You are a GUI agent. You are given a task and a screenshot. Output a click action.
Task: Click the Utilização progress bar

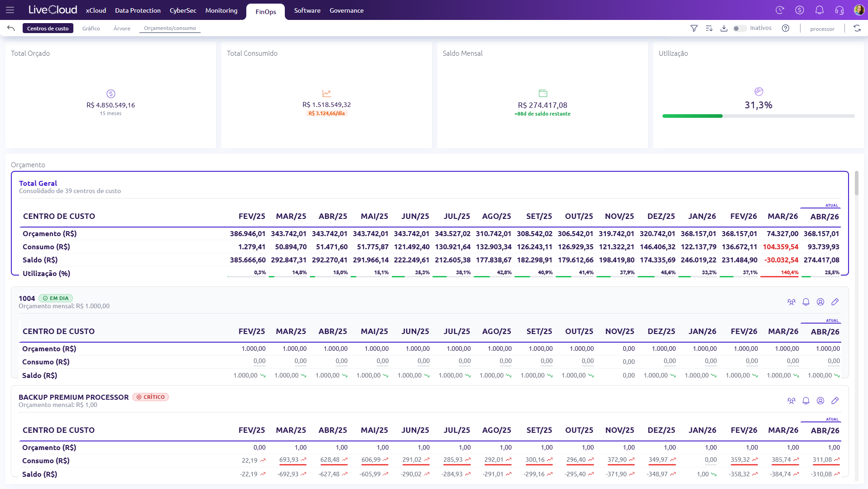click(758, 116)
